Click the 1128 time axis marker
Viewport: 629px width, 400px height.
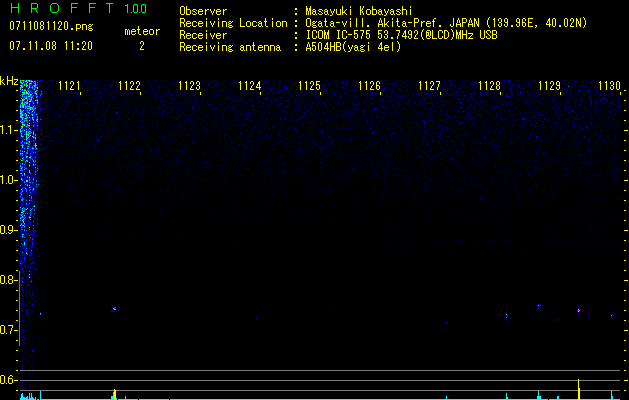(x=489, y=85)
